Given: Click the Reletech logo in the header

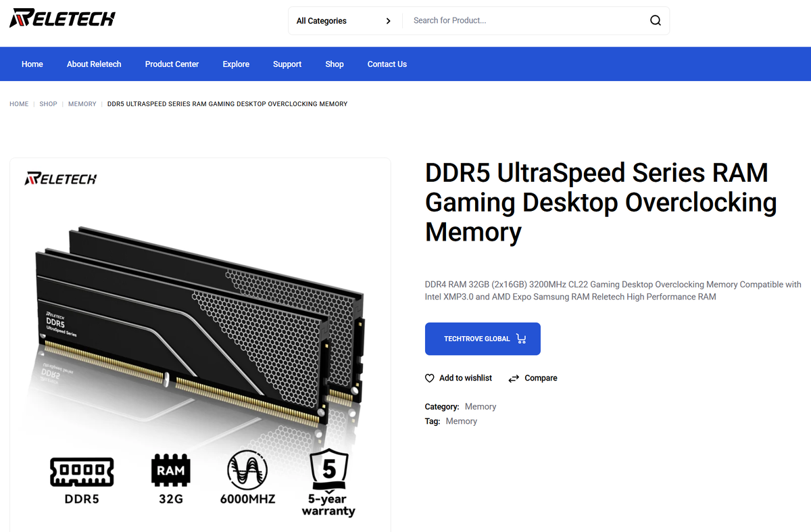Looking at the screenshot, I should pyautogui.click(x=62, y=18).
